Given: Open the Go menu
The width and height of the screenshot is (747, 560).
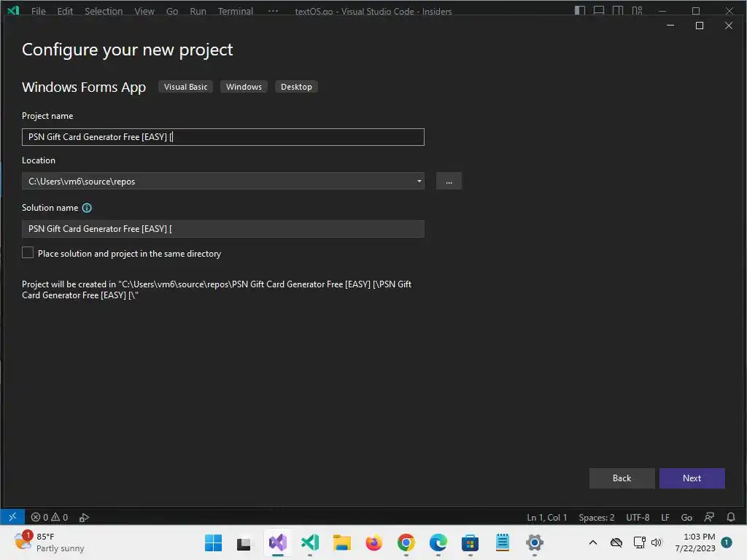Looking at the screenshot, I should coord(172,11).
